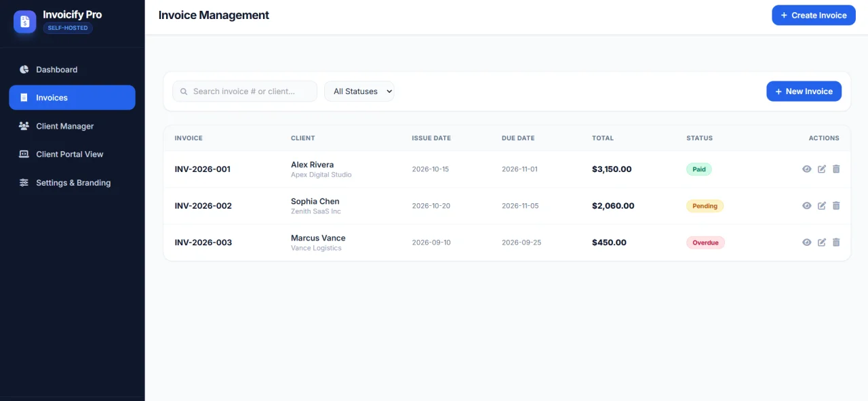Click client name Marcus Vance
Image resolution: width=868 pixels, height=401 pixels.
click(x=318, y=238)
